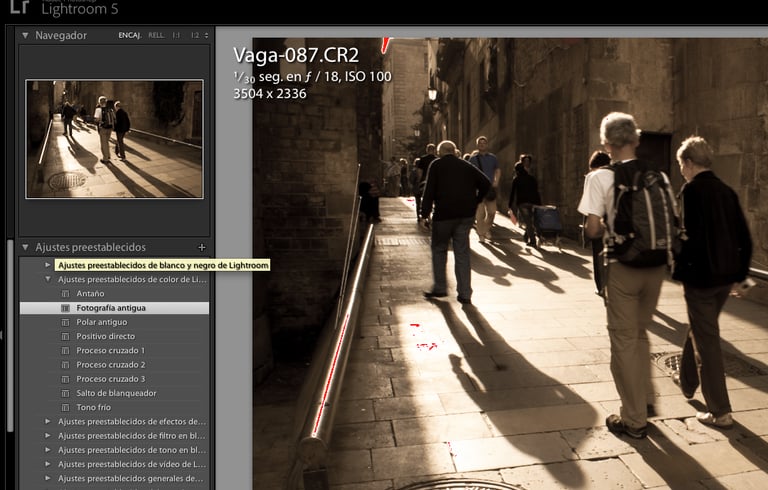Click the Proceso cruzado 1 preset icon
Screen dimensions: 768x490
coord(65,350)
